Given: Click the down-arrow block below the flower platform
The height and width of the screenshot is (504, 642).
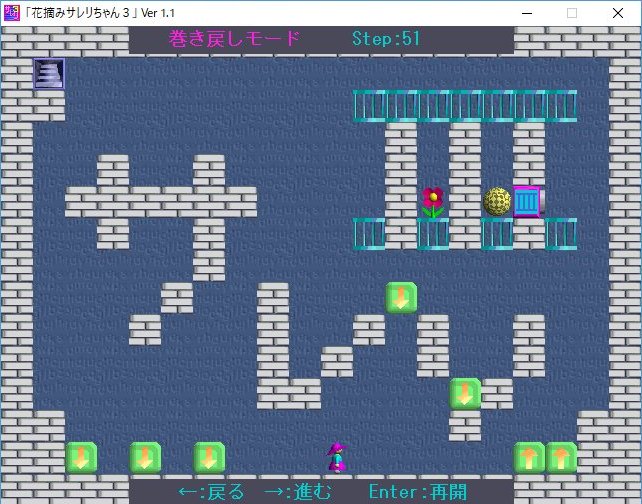Looking at the screenshot, I should (401, 297).
